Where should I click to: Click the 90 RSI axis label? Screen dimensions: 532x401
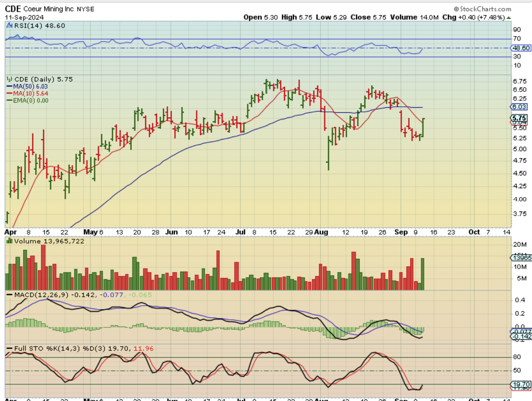tap(517, 29)
